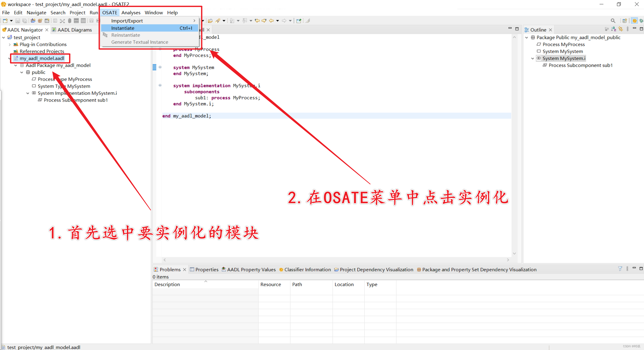644x350 pixels.
Task: Click the New wizard toolbar icon
Action: pyautogui.click(x=5, y=21)
